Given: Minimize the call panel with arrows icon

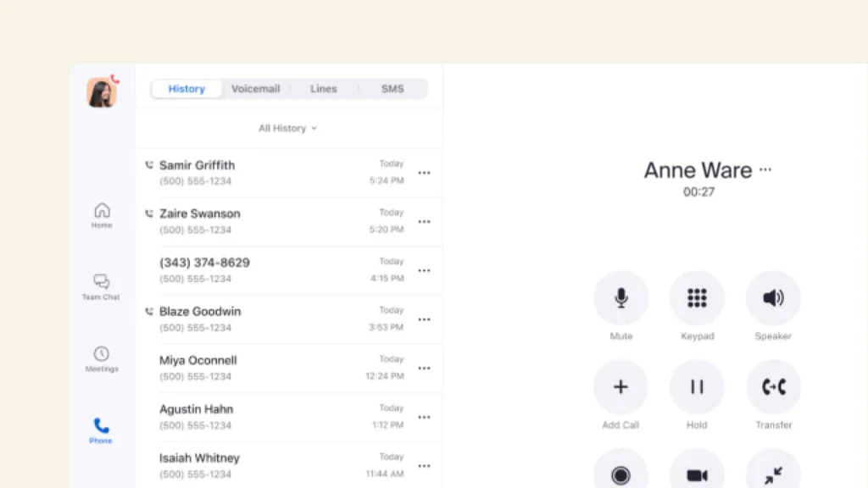Looking at the screenshot, I should (773, 474).
